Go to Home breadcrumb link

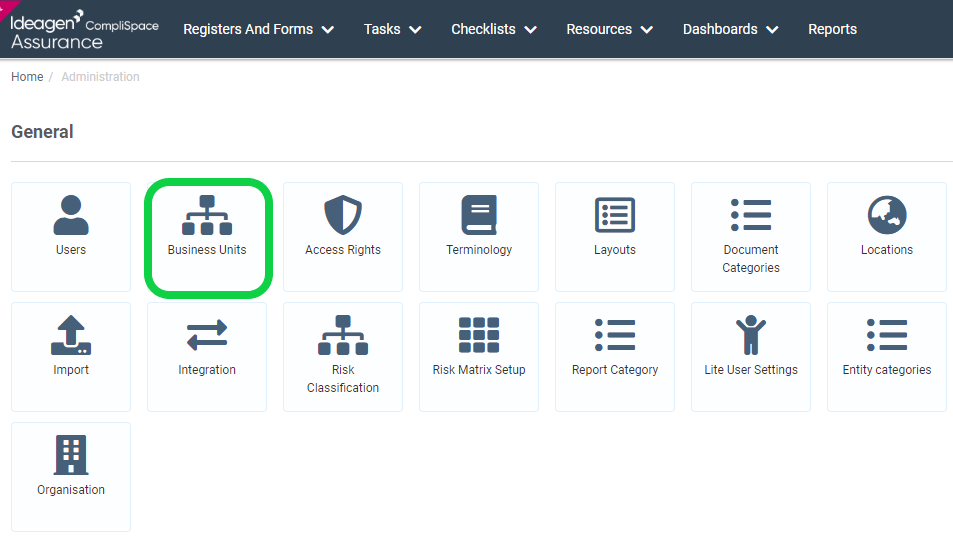coord(27,77)
